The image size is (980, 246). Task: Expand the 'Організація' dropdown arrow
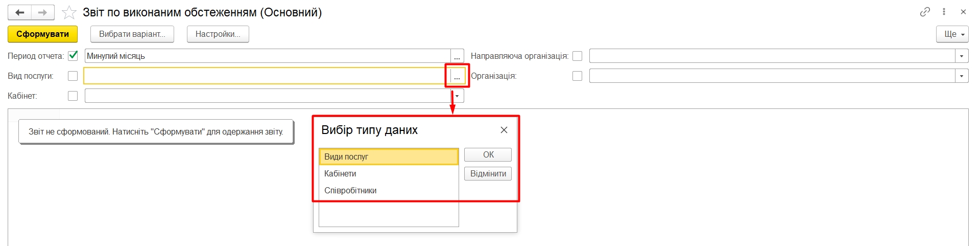coord(962,76)
